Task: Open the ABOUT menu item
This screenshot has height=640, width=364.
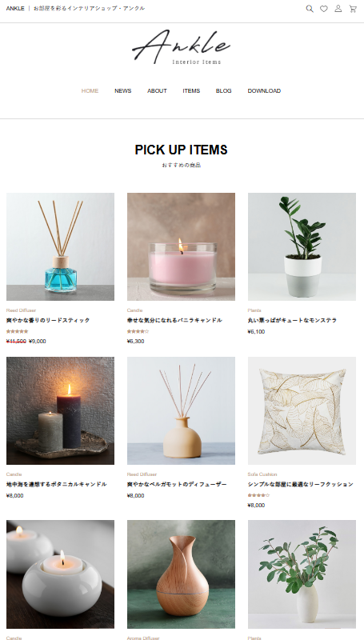Action: coord(157,90)
